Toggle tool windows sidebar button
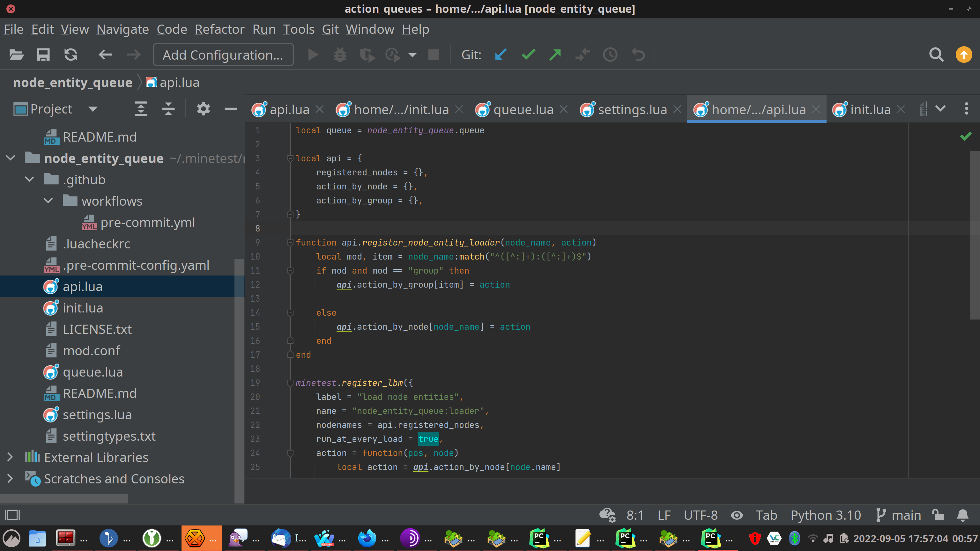Image resolution: width=980 pixels, height=551 pixels. 12,515
